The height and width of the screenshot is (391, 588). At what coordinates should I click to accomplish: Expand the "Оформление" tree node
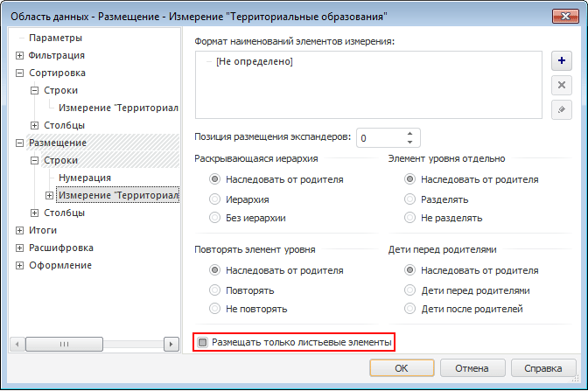[x=20, y=265]
